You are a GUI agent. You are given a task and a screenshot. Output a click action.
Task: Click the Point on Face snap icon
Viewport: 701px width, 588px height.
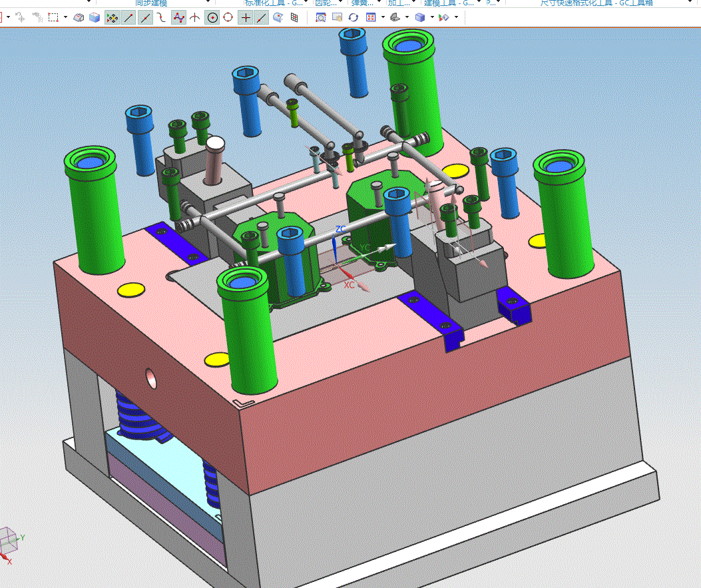(279, 18)
